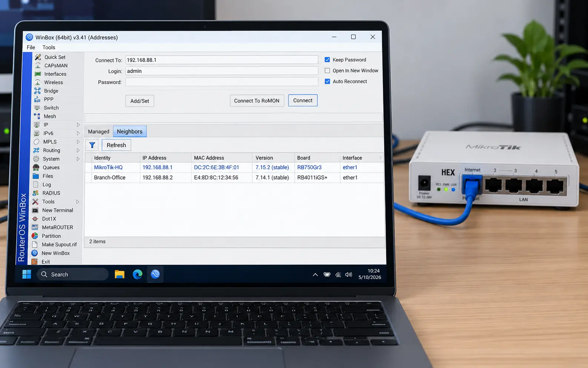Open the Interfaces list icon

[37, 74]
